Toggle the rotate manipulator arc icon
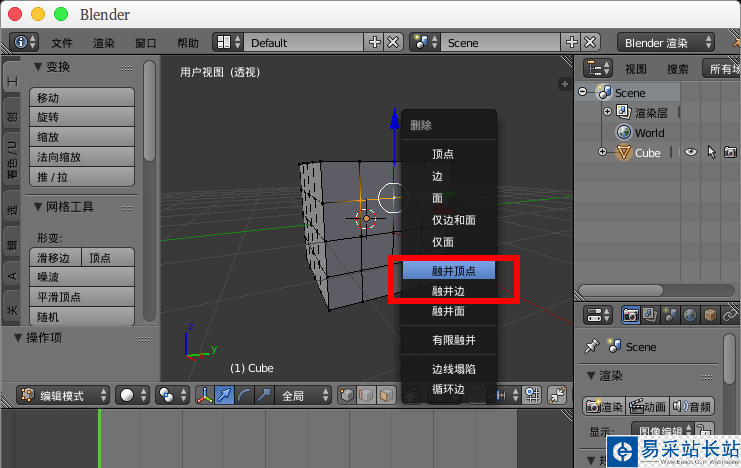 [x=244, y=395]
